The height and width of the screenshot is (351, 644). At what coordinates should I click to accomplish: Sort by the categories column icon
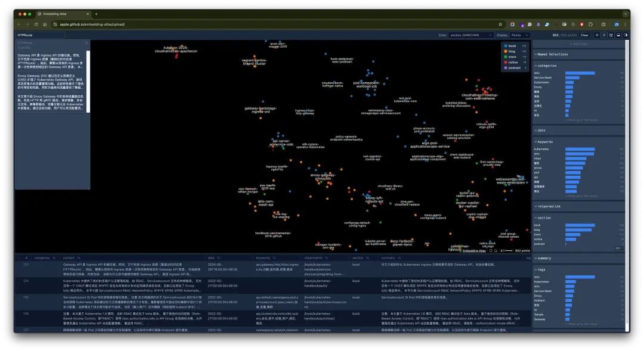point(54,258)
